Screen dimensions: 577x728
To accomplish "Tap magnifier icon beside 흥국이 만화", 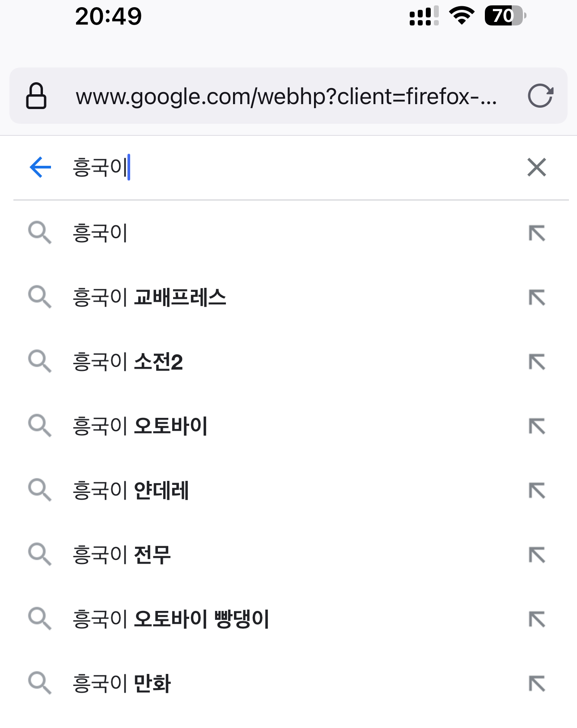I will (40, 683).
